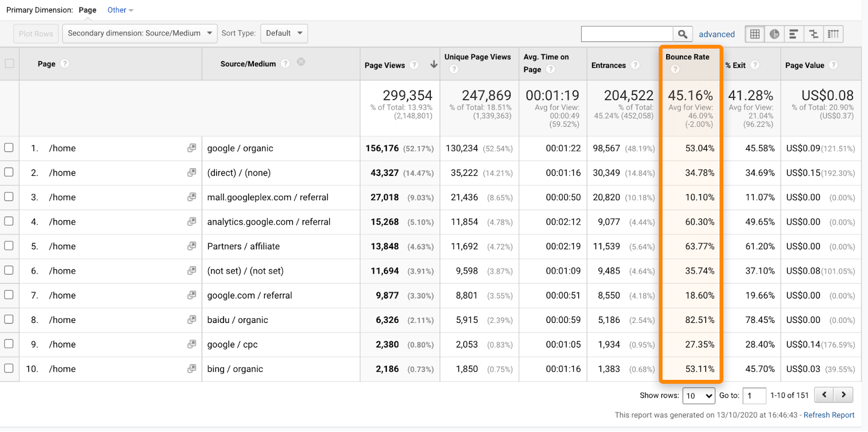
Task: Open the Sort Type Default dropdown
Action: coord(284,33)
